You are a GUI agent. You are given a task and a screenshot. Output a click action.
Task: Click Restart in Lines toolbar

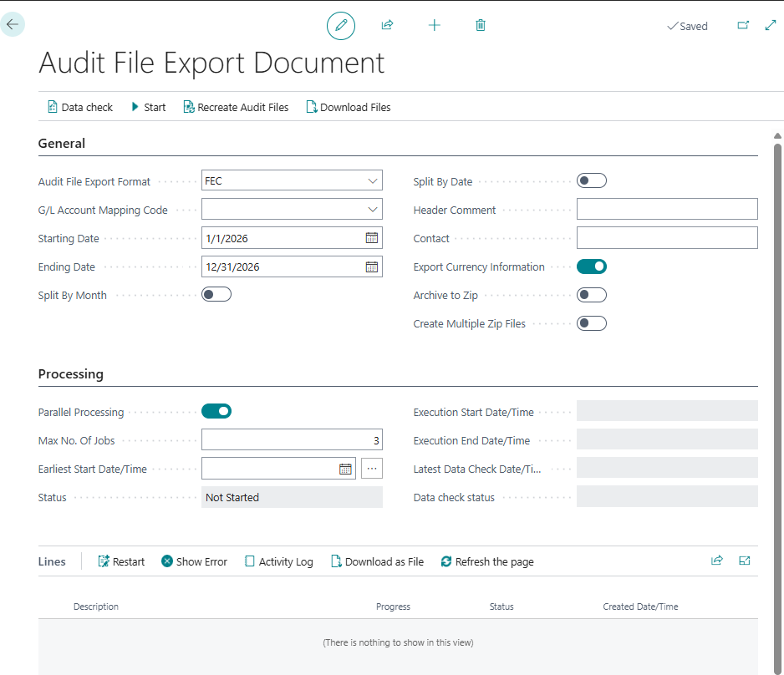pyautogui.click(x=121, y=561)
